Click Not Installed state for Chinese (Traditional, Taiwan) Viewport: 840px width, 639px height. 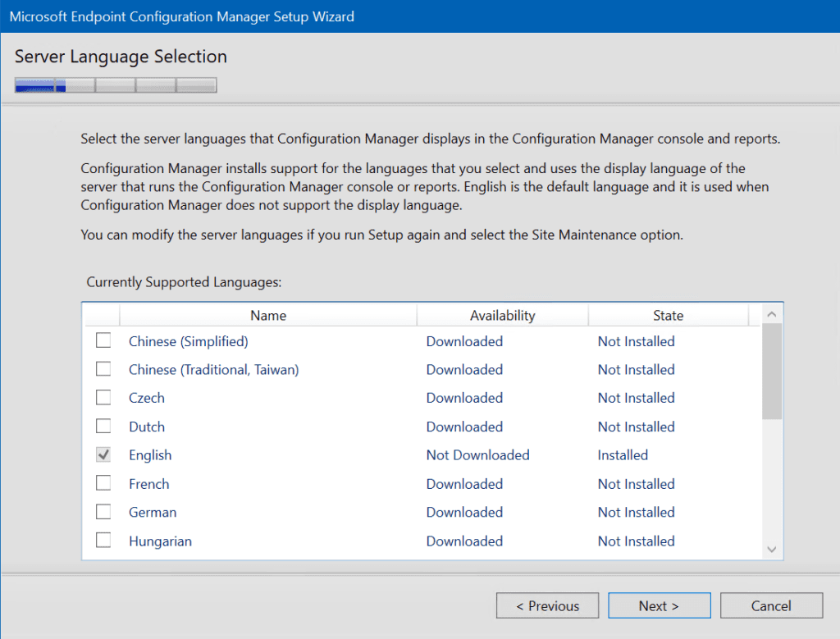point(637,370)
